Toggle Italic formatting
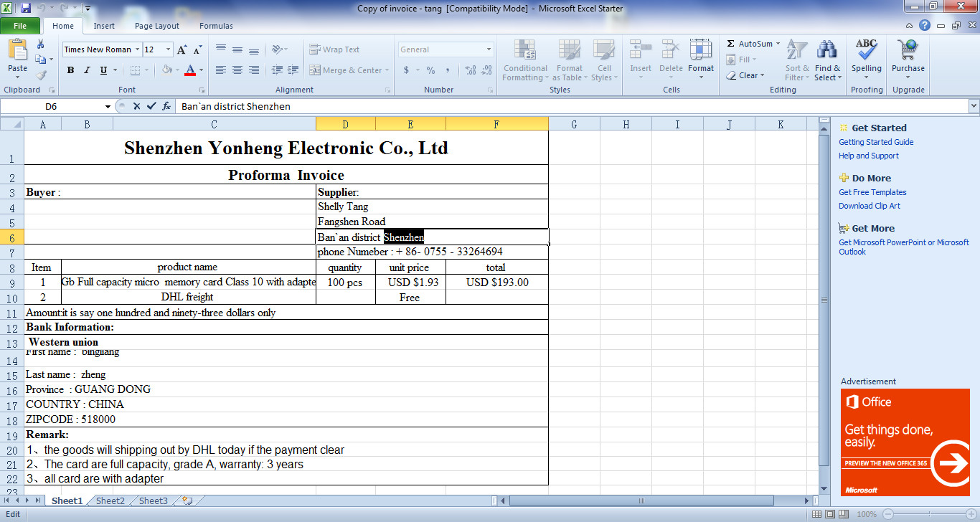Image resolution: width=980 pixels, height=522 pixels. coord(87,70)
